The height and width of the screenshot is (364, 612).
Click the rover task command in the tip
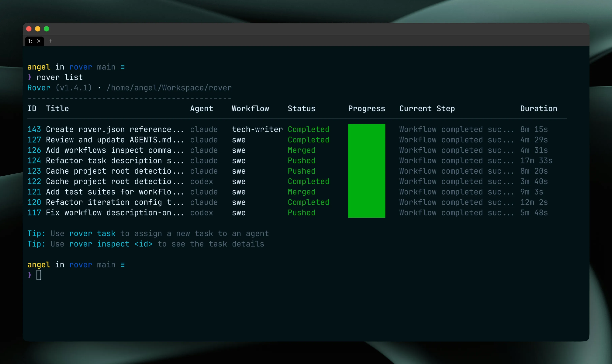pyautogui.click(x=92, y=233)
